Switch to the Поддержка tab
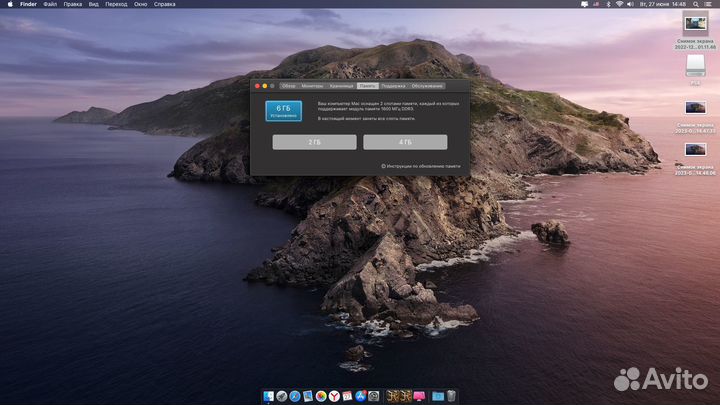Screen dimensions: 720x405 point(394,86)
